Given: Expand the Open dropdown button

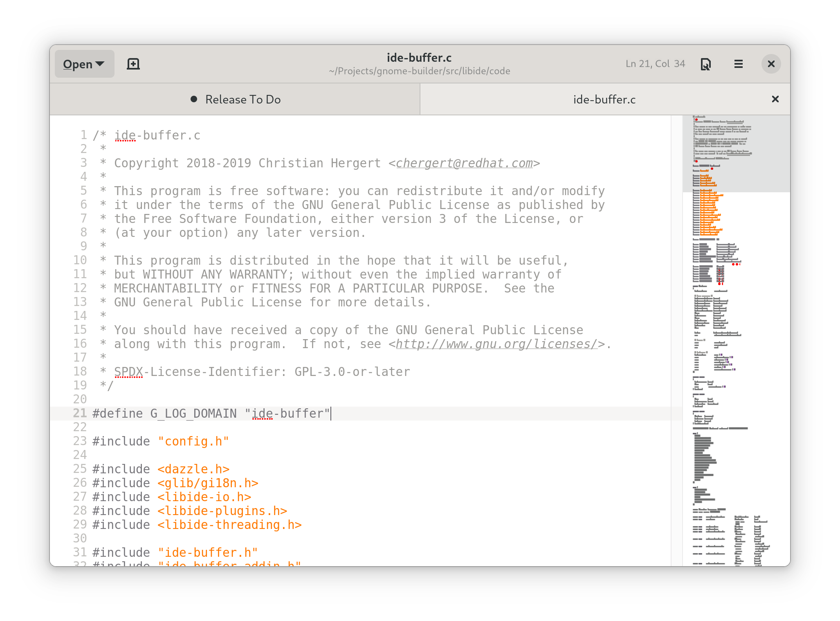Looking at the screenshot, I should tap(84, 64).
